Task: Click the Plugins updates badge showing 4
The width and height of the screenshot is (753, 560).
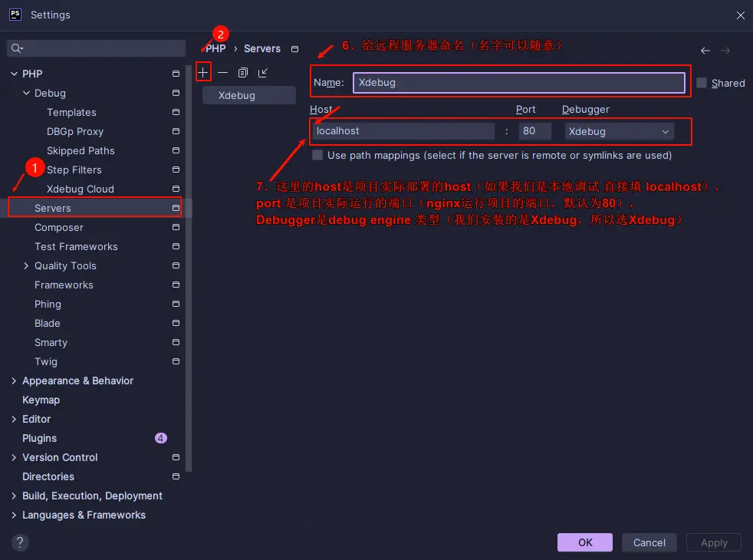Action: (x=160, y=438)
